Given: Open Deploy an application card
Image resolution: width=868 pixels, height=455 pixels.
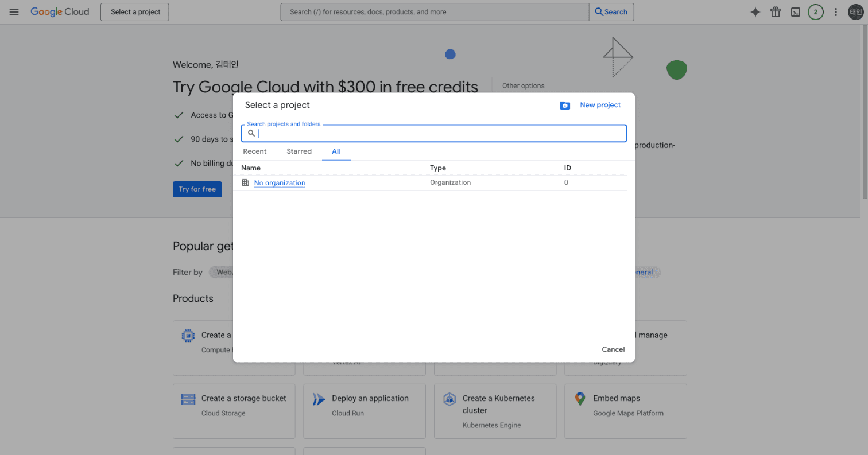Looking at the screenshot, I should pyautogui.click(x=365, y=411).
